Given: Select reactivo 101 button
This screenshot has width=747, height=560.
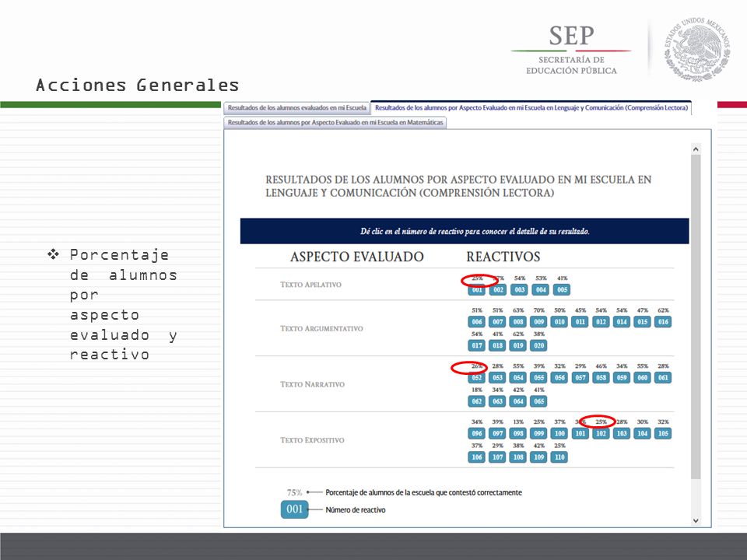Looking at the screenshot, I should pos(580,433).
